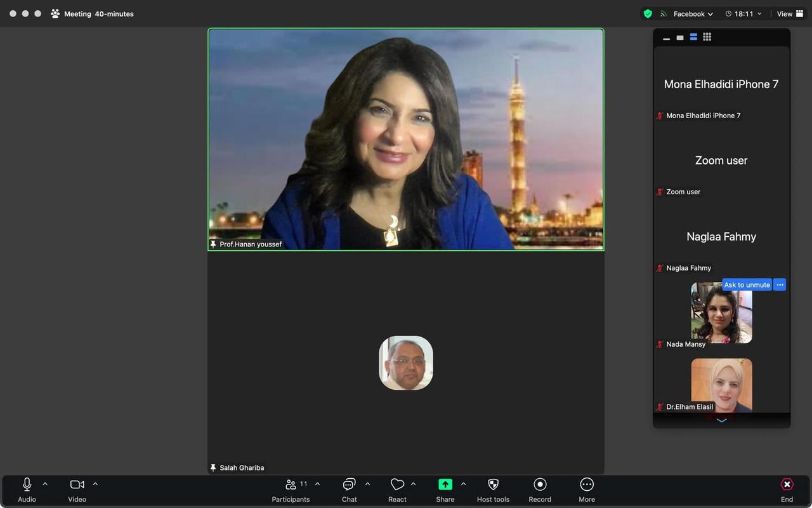Click the End meeting button
The height and width of the screenshot is (508, 812).
click(x=787, y=485)
